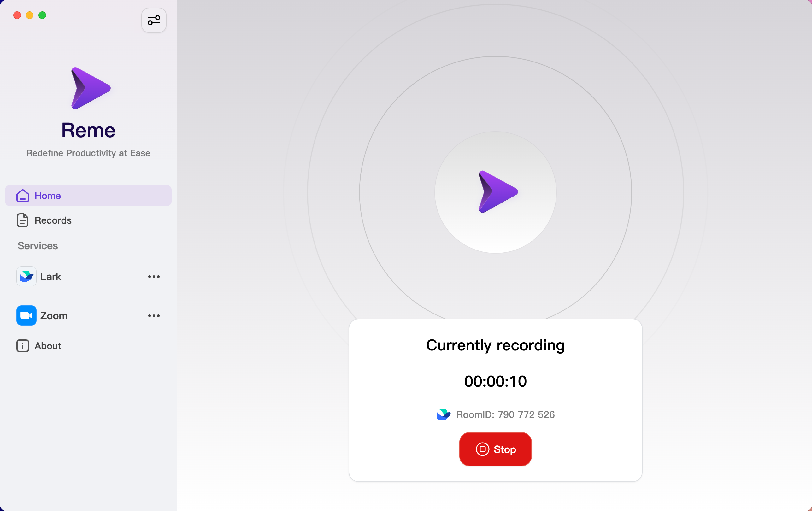This screenshot has width=812, height=511.
Task: Select the Home tab in sidebar
Action: (88, 196)
